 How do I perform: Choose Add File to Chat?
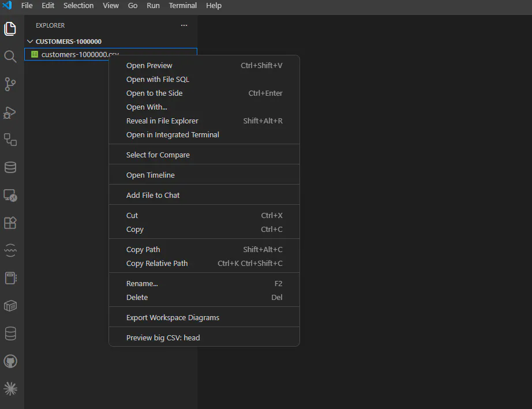coord(204,196)
